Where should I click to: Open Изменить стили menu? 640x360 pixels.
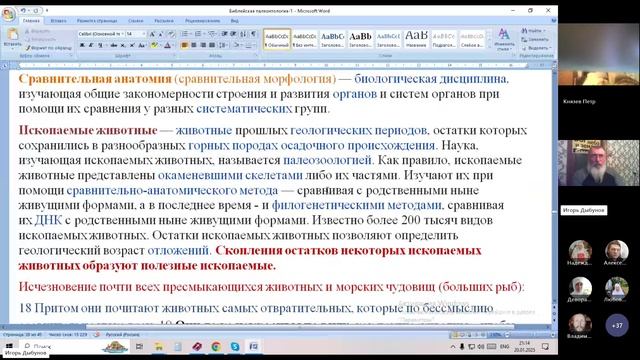click(504, 39)
